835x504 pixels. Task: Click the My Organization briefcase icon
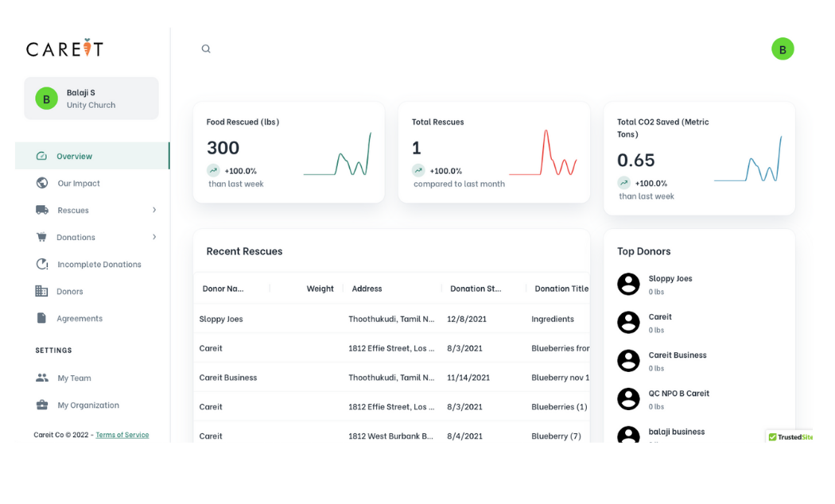pyautogui.click(x=42, y=405)
